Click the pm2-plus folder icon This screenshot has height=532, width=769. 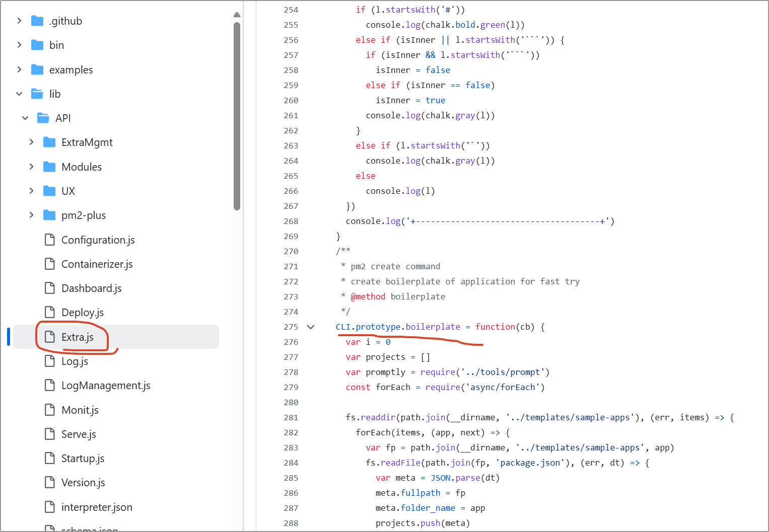(x=49, y=215)
